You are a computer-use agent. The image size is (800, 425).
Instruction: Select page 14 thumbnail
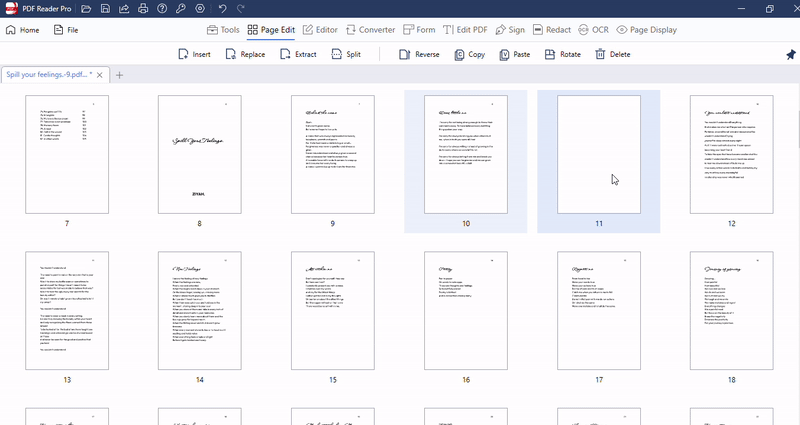(199, 310)
